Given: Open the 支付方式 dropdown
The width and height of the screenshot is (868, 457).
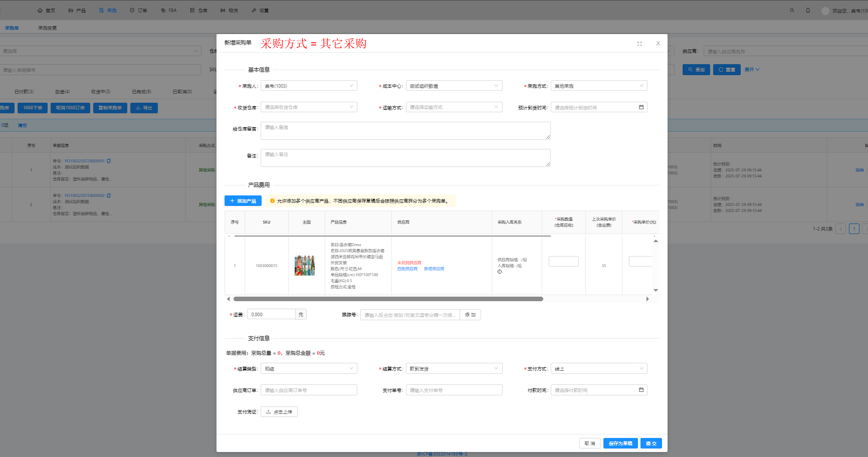Looking at the screenshot, I should click(x=598, y=369).
